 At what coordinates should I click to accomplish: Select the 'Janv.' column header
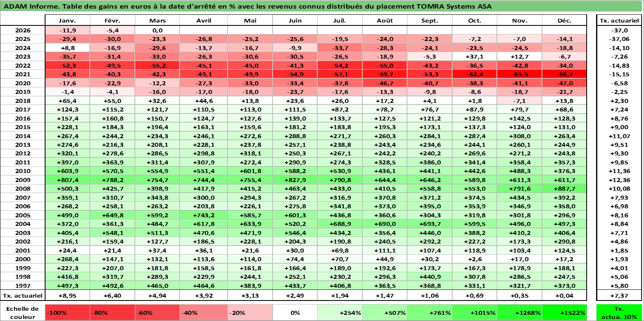68,20
